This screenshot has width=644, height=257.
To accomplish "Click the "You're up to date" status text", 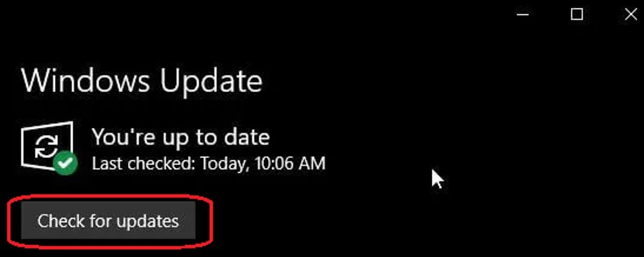I will point(181,138).
